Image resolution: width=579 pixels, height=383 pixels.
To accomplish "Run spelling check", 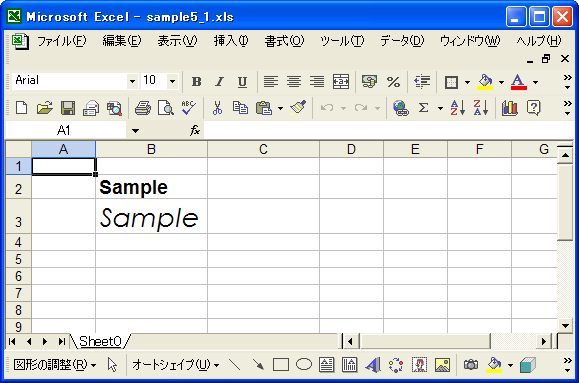I will (x=189, y=108).
